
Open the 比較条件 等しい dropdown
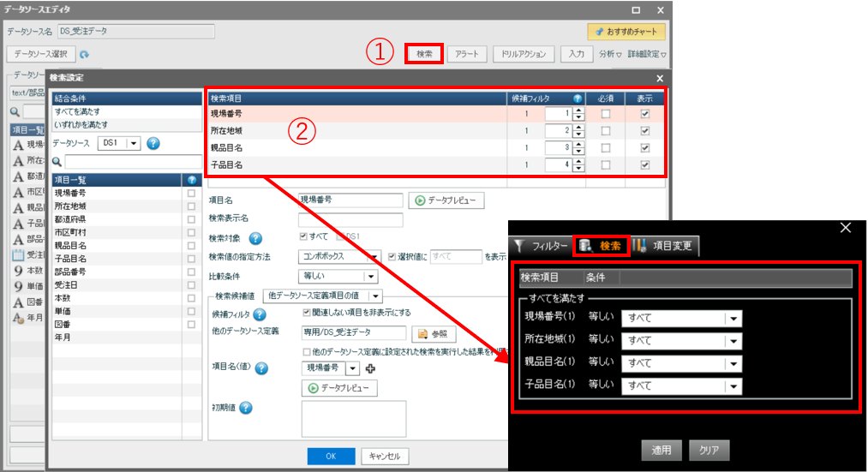click(x=371, y=276)
